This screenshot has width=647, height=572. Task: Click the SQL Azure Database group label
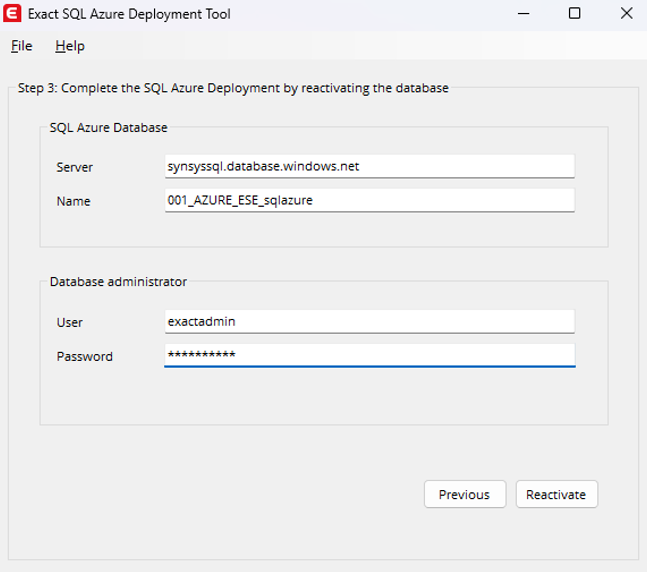[x=109, y=128]
